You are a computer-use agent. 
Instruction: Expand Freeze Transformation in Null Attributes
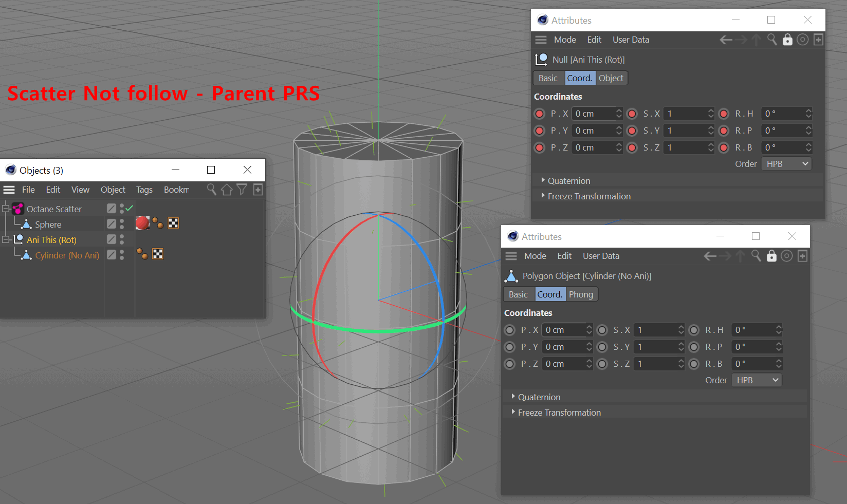tap(589, 196)
